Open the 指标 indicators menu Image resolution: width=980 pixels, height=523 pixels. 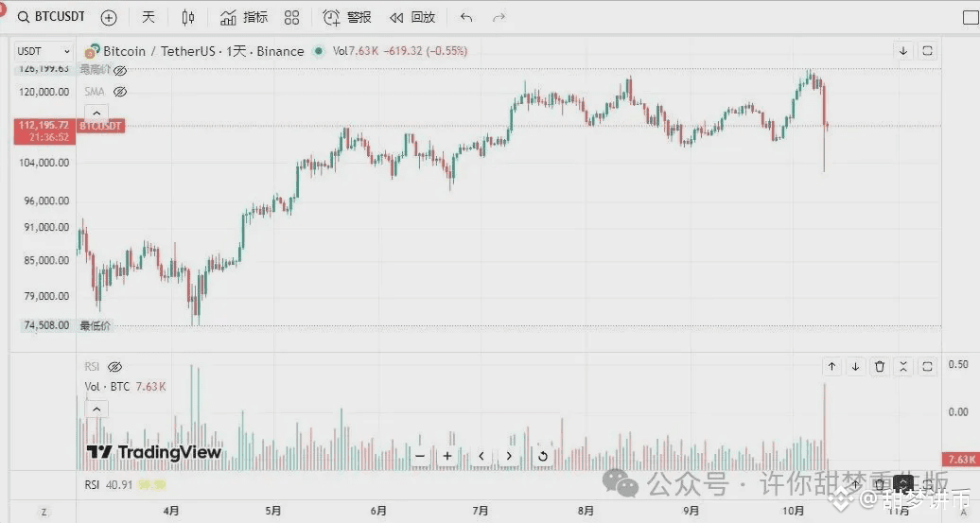pyautogui.click(x=244, y=17)
